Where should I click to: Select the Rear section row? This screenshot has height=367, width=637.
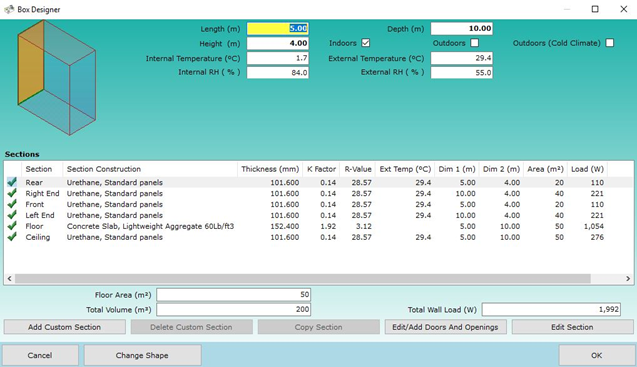pyautogui.click(x=319, y=182)
